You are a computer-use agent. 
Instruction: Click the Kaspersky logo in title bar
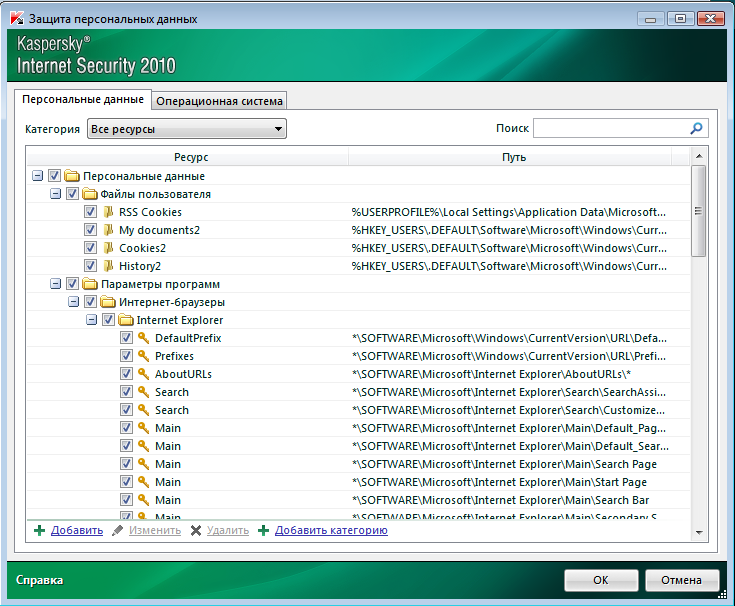pos(17,19)
